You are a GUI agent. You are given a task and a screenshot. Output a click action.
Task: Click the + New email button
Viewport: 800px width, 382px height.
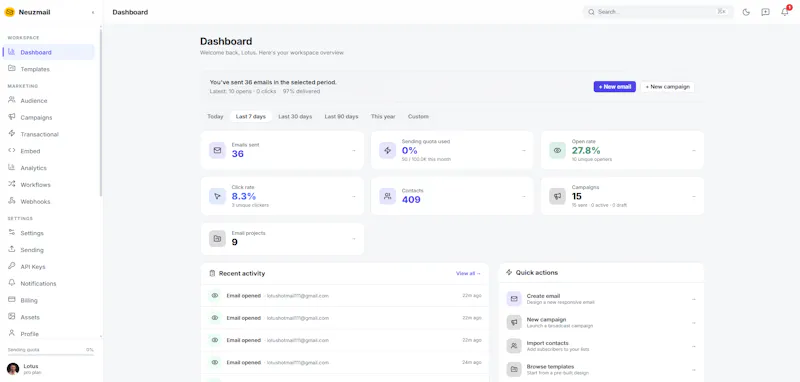[614, 87]
